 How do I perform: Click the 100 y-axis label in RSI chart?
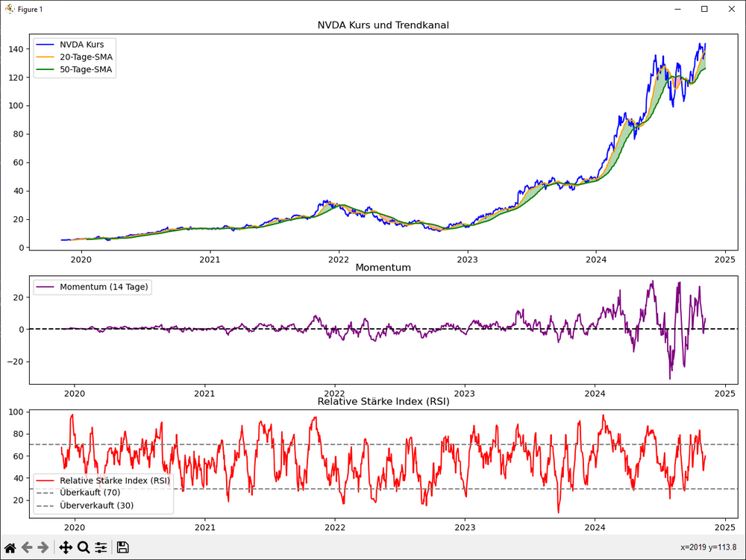click(x=16, y=412)
